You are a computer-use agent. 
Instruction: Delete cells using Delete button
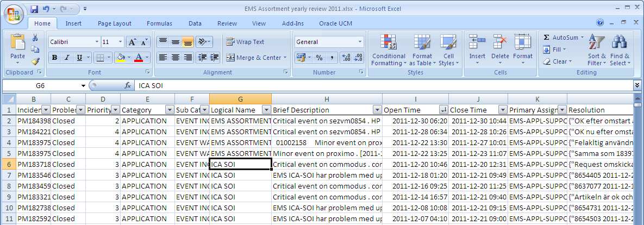point(500,50)
